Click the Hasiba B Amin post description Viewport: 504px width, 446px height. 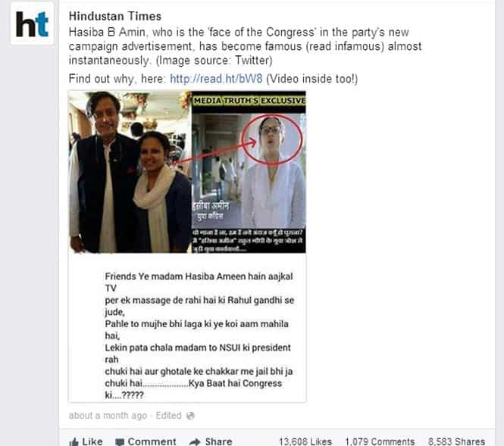click(246, 46)
